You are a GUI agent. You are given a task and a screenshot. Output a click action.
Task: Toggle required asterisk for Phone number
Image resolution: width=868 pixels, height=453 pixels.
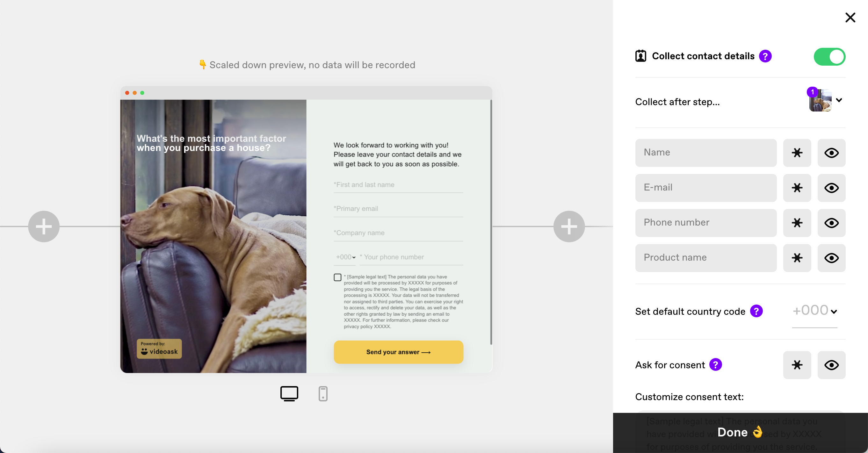coord(797,223)
